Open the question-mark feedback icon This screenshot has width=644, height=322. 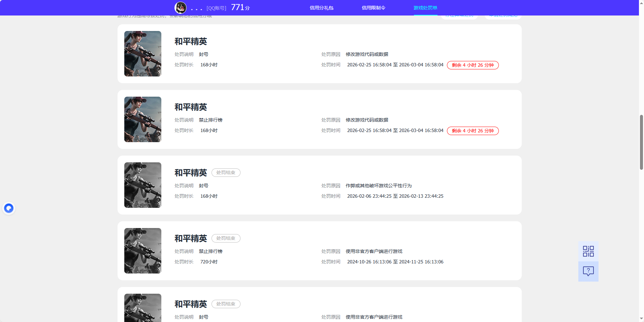tap(588, 271)
